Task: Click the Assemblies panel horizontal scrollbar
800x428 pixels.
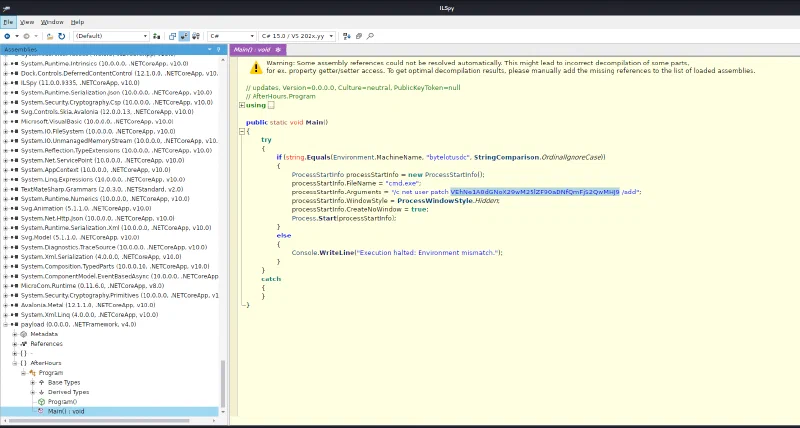Action: coord(99,421)
